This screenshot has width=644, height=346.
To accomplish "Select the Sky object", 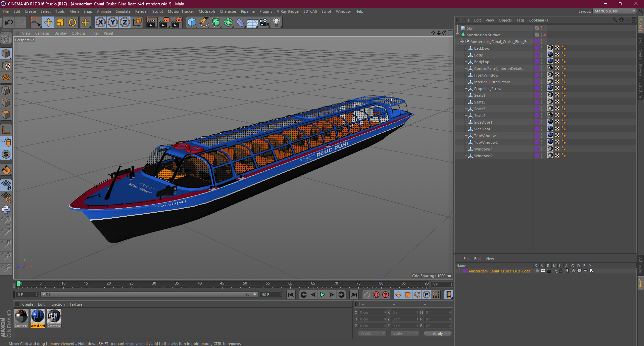I will tap(469, 28).
